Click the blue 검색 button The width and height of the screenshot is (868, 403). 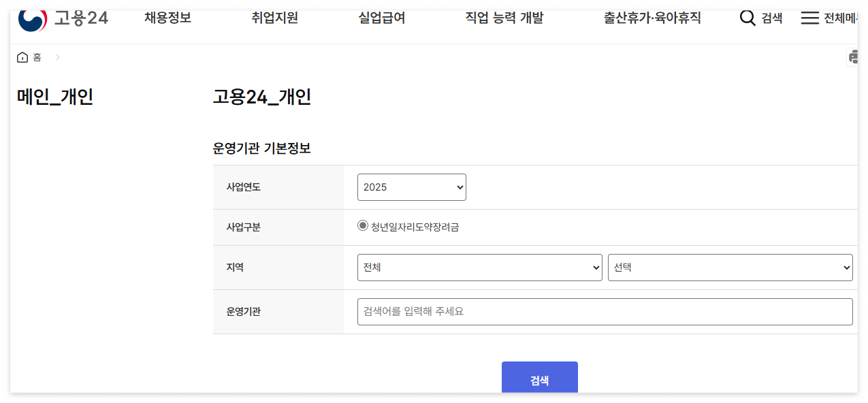(x=540, y=378)
